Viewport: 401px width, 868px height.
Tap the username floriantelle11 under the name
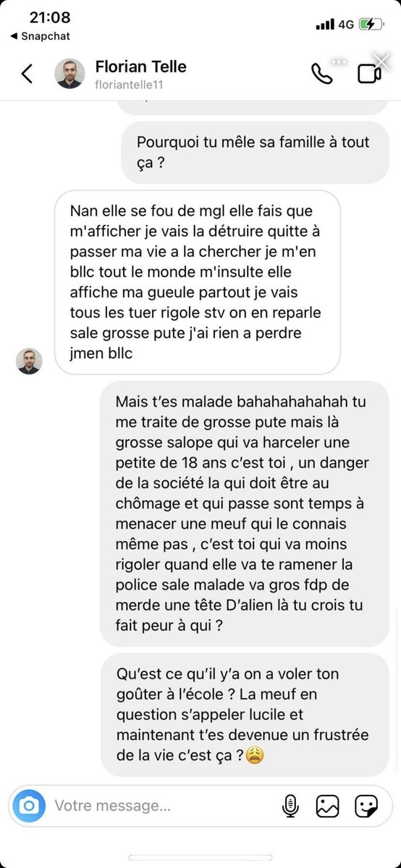tap(132, 85)
